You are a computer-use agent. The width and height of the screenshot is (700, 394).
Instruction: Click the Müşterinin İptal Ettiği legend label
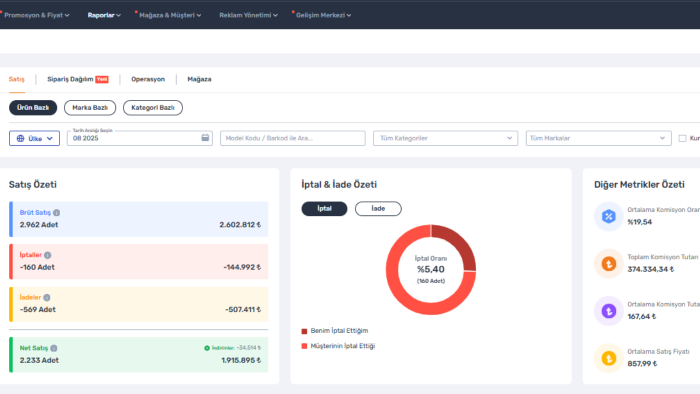343,346
